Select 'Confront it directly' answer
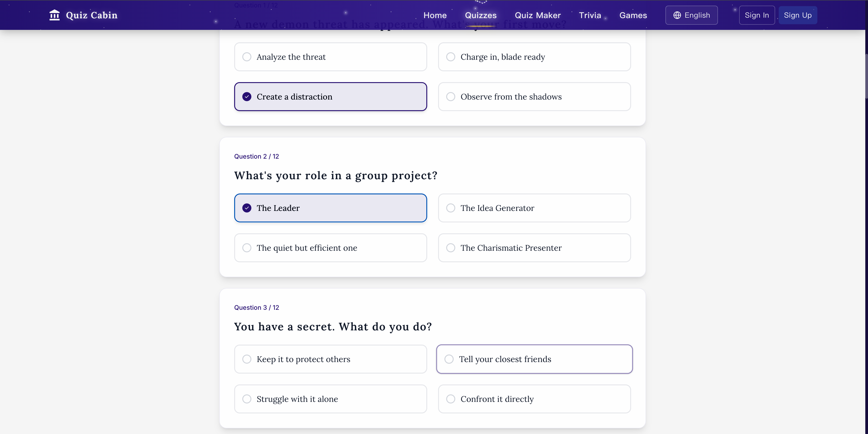This screenshot has height=434, width=868. coord(534,399)
